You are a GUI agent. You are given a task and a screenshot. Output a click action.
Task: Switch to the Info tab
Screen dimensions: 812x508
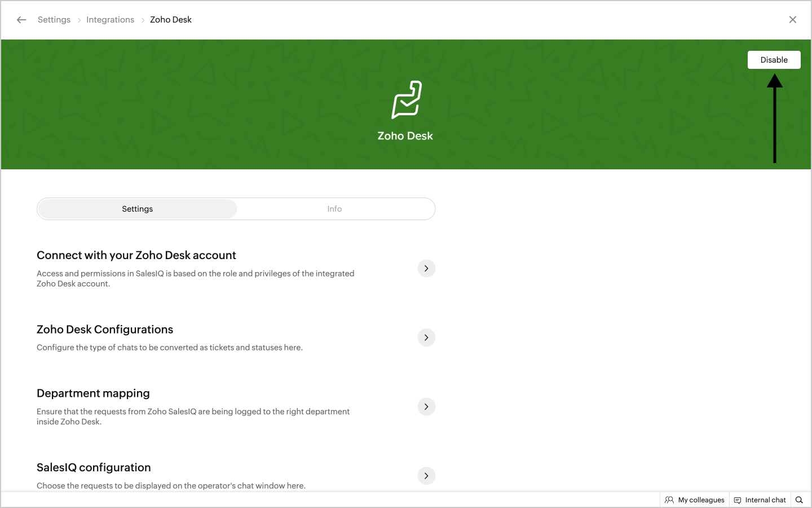pyautogui.click(x=335, y=209)
